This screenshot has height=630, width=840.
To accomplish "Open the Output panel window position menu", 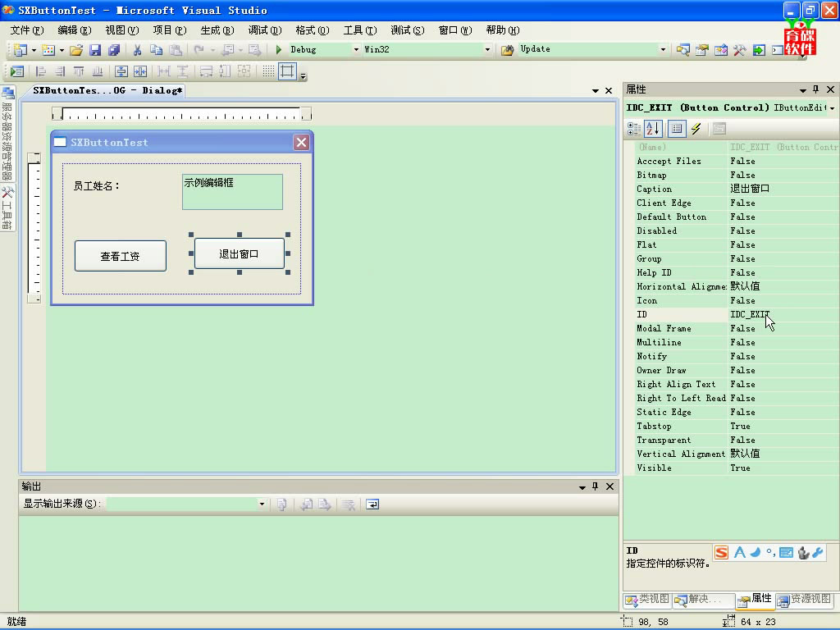I will [582, 487].
